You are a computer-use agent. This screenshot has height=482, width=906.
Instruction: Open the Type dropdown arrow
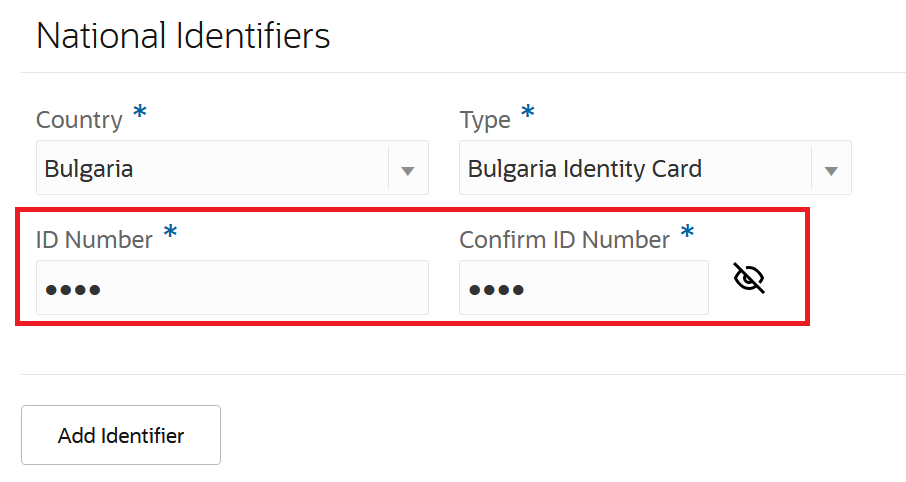[830, 170]
